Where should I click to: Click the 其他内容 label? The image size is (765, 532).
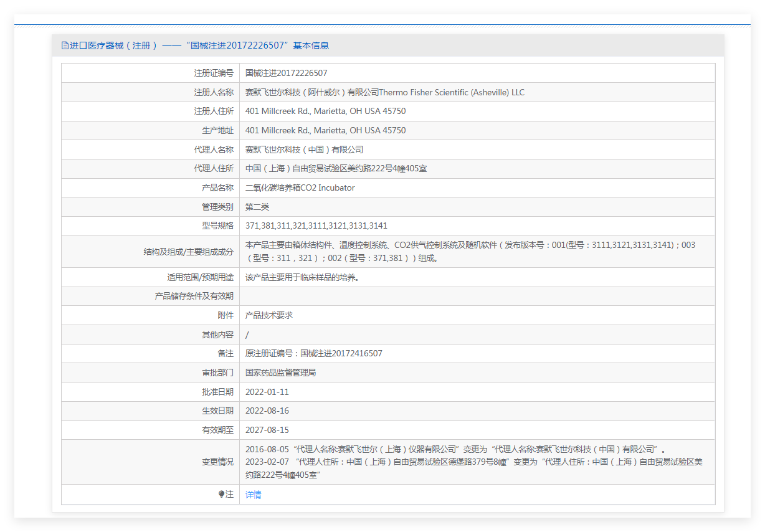[218, 335]
